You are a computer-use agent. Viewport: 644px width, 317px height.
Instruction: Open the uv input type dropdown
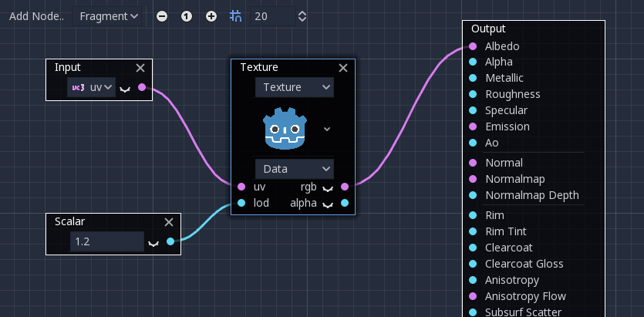point(92,87)
